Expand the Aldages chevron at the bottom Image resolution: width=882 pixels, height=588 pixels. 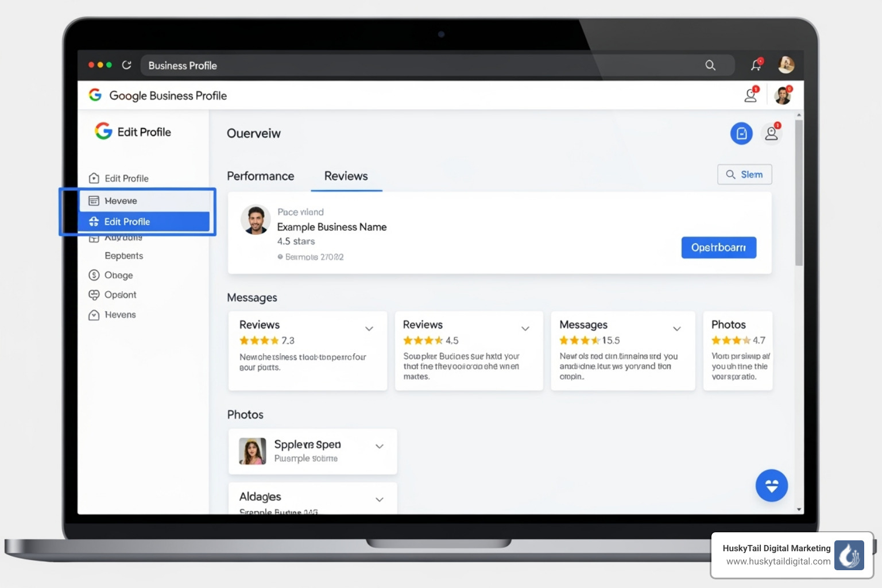tap(379, 499)
